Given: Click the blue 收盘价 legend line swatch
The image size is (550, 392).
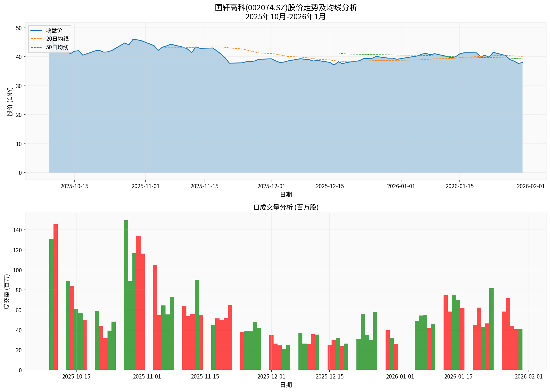Looking at the screenshot, I should pos(36,30).
